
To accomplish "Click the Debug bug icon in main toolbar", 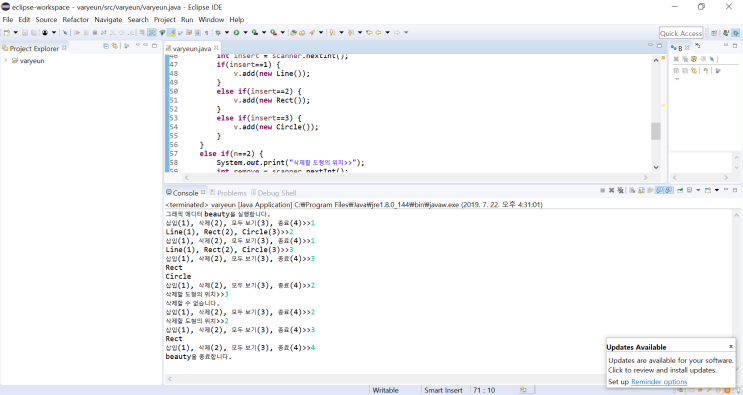I will coord(218,33).
